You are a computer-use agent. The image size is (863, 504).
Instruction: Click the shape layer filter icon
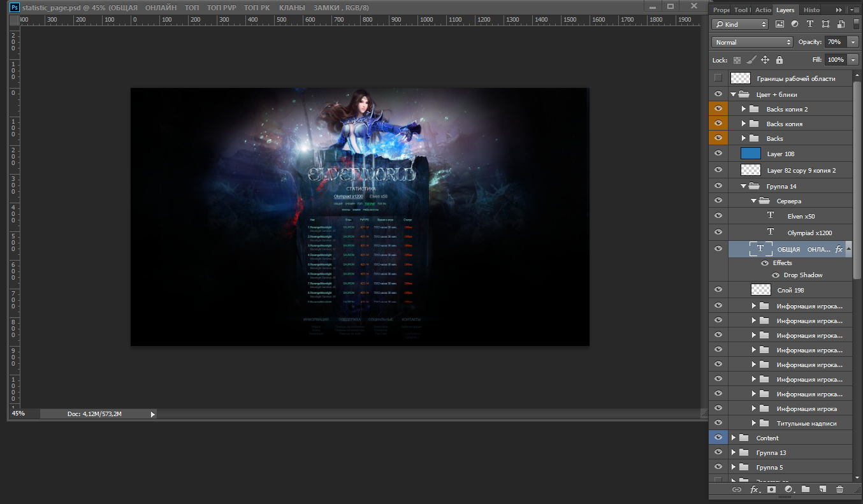coord(825,24)
